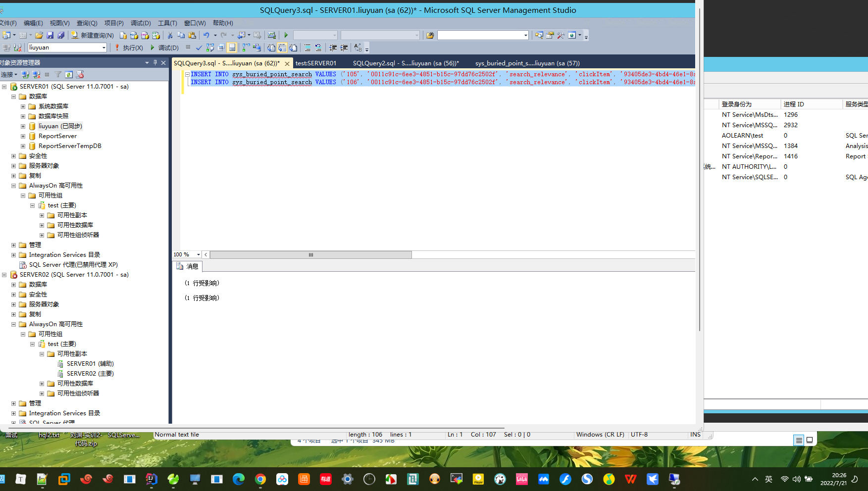Click the Open File folder icon

click(x=39, y=35)
